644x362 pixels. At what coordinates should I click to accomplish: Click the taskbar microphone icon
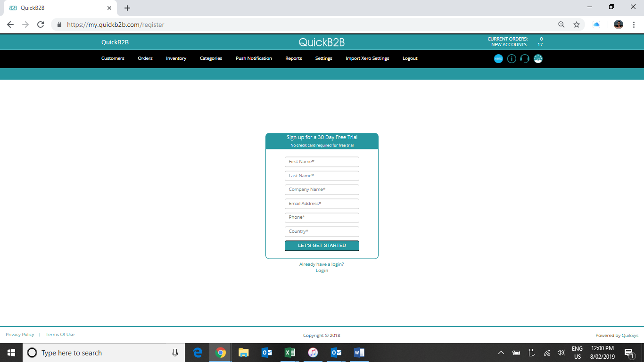point(175,353)
